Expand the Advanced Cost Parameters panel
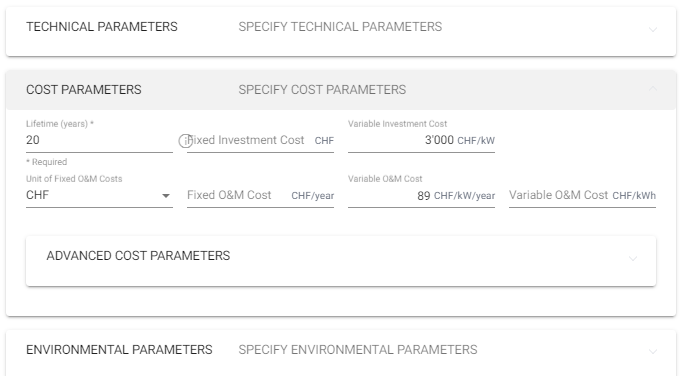Viewport: 694px width, 376px height. coord(341,261)
